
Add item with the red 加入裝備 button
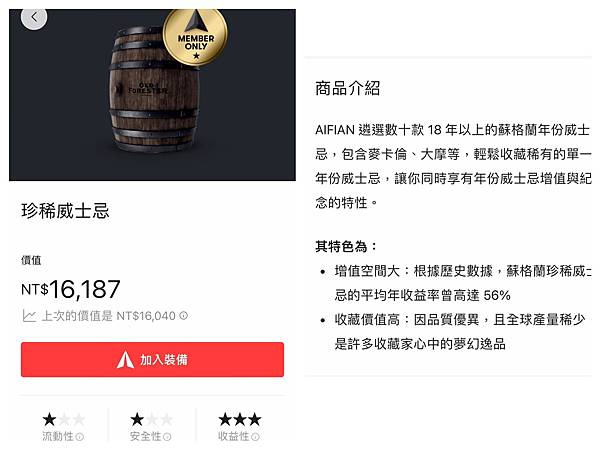[x=152, y=360]
